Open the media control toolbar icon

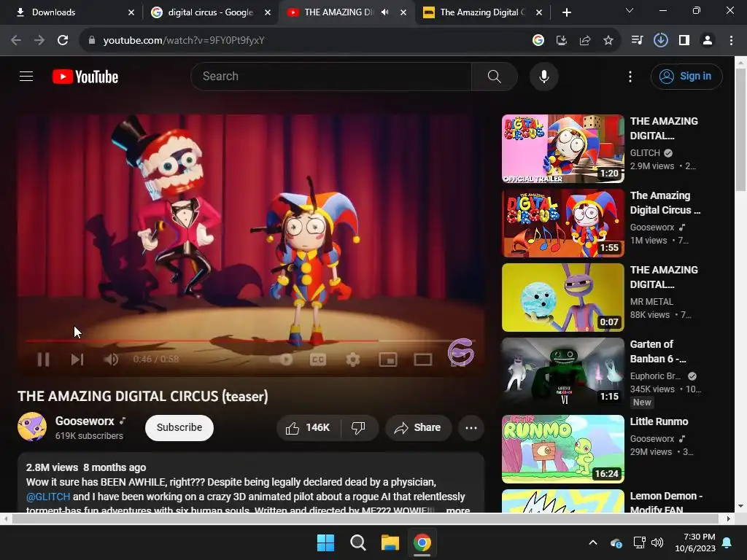[x=637, y=41]
